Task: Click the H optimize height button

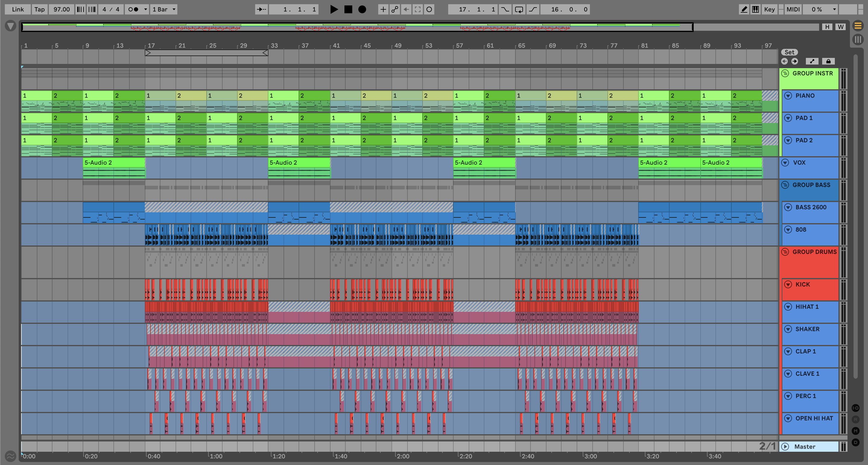Action: tap(827, 27)
